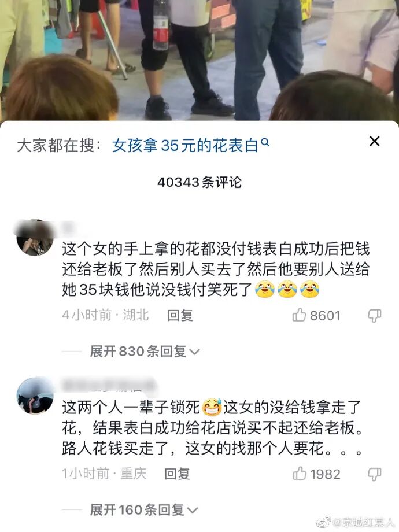Close the comments panel with X

pos(374,141)
